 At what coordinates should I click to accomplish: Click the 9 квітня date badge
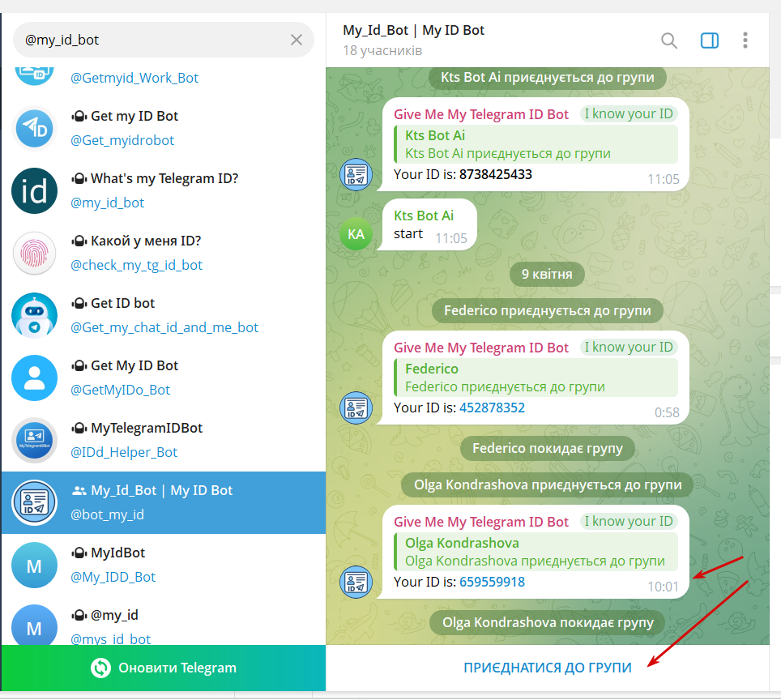[547, 274]
